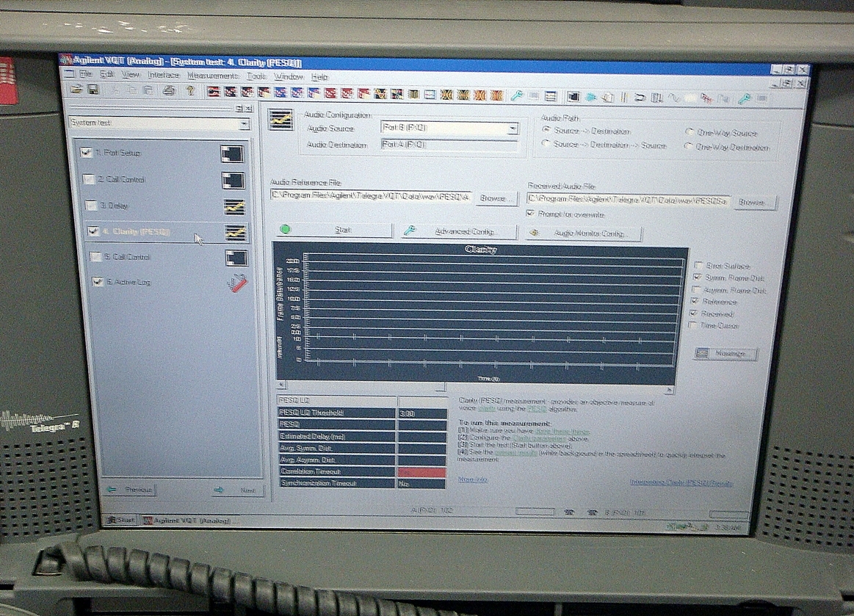Click the left arrow of graph scrollbar
Screen dimensions: 854x616
[x=281, y=385]
